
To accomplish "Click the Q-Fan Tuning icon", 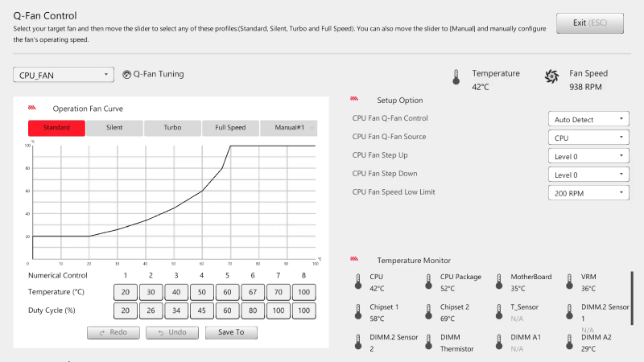I will (x=126, y=75).
